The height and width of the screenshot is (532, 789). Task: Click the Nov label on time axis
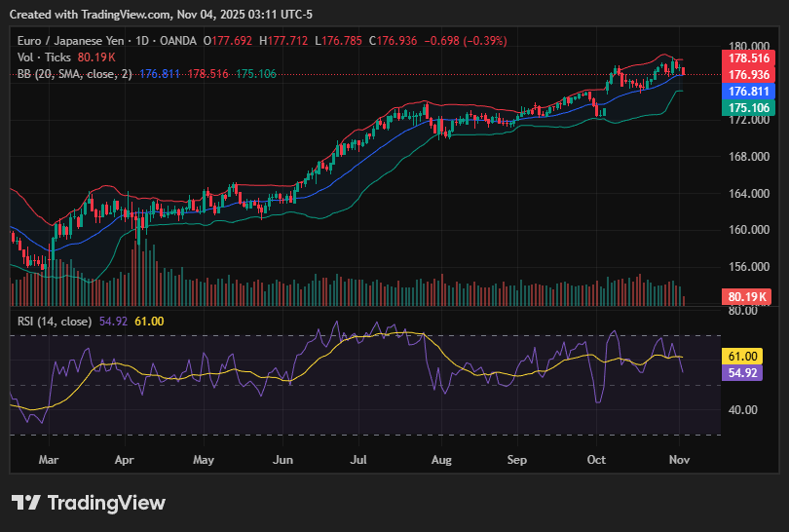pos(680,457)
